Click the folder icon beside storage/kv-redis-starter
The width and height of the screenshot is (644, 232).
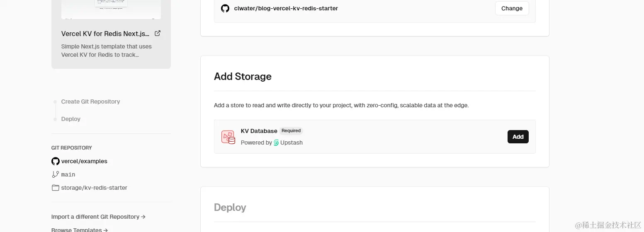[55, 188]
